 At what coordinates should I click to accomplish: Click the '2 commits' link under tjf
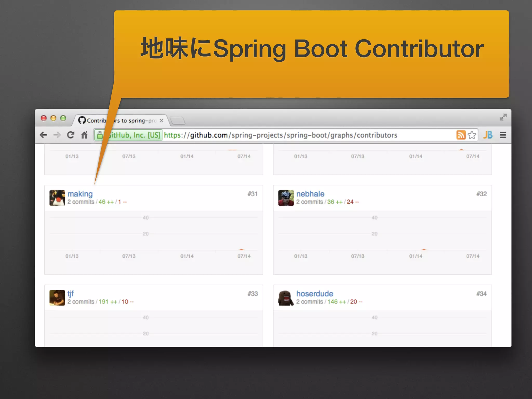pos(81,302)
